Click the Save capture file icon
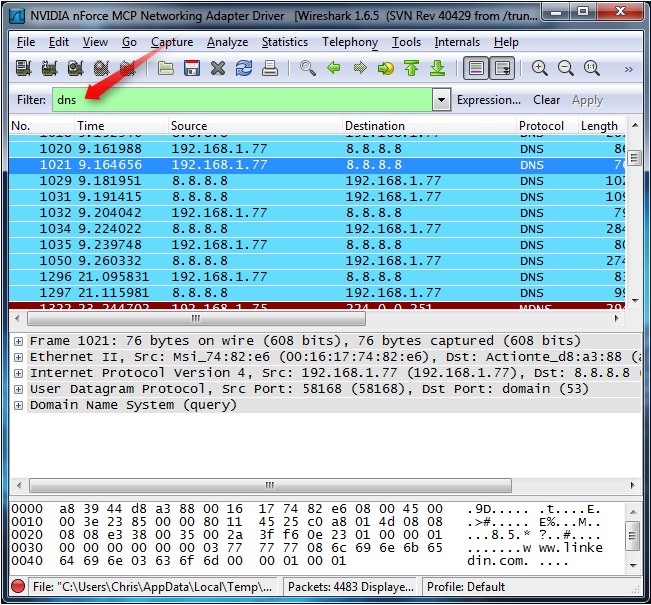 click(x=192, y=69)
